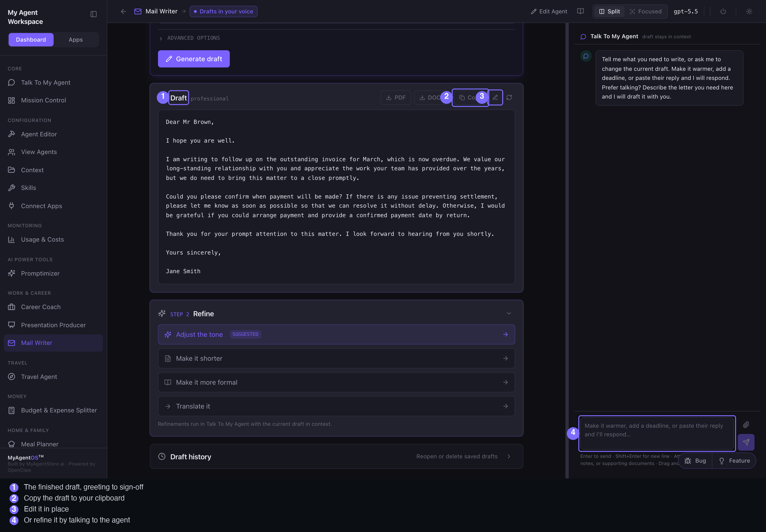The width and height of the screenshot is (766, 532).
Task: Switch to the Apps tab
Action: pos(76,40)
